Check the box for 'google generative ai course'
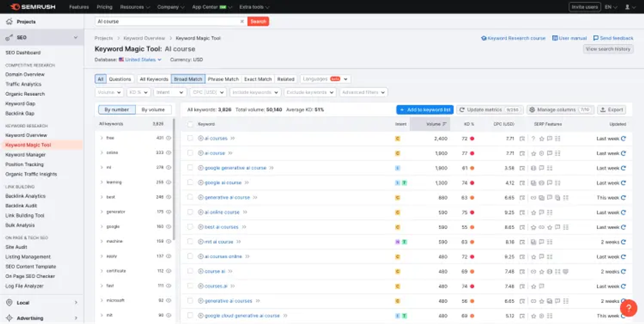 pyautogui.click(x=190, y=168)
